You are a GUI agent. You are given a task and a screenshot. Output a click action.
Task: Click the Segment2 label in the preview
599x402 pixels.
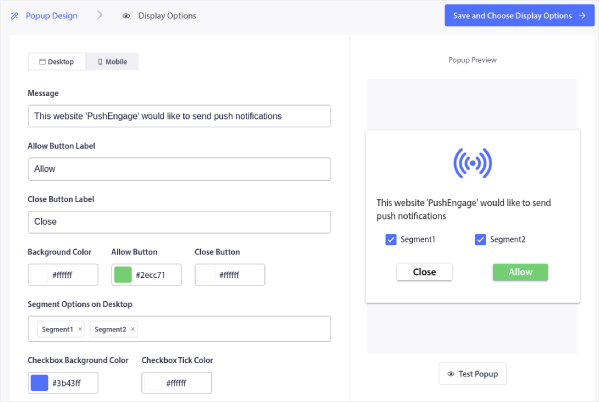click(x=507, y=240)
